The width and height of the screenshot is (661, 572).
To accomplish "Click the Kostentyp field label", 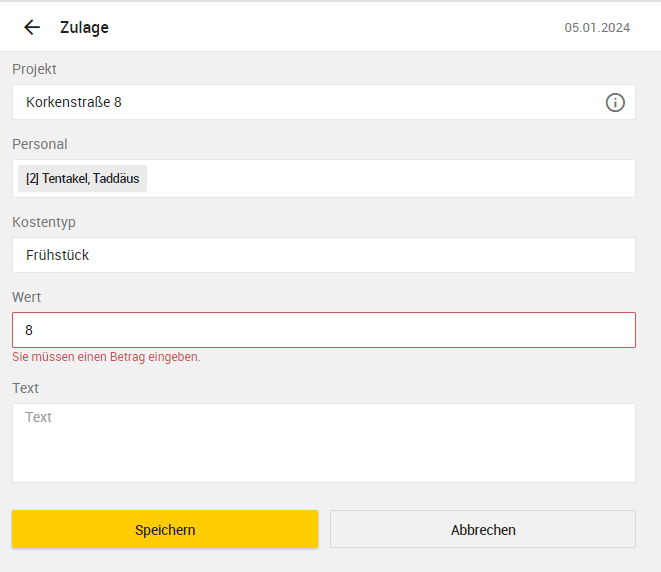I will tap(44, 222).
